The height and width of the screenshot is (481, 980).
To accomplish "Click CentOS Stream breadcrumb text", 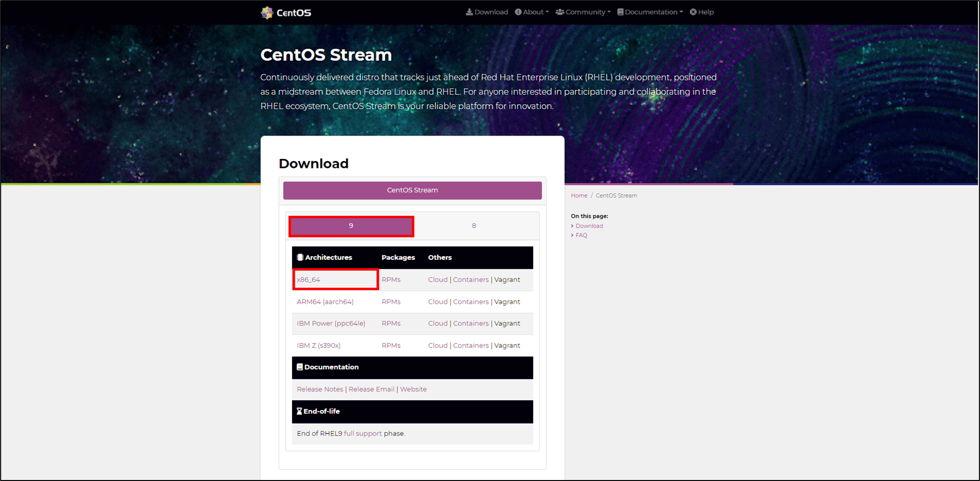I will pyautogui.click(x=616, y=196).
